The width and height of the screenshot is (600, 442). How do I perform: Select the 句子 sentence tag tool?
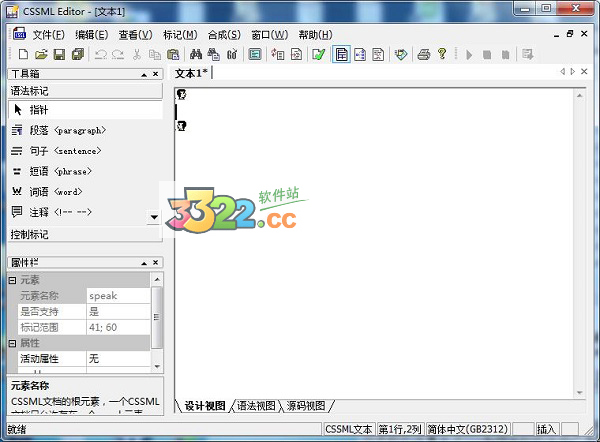[x=85, y=151]
